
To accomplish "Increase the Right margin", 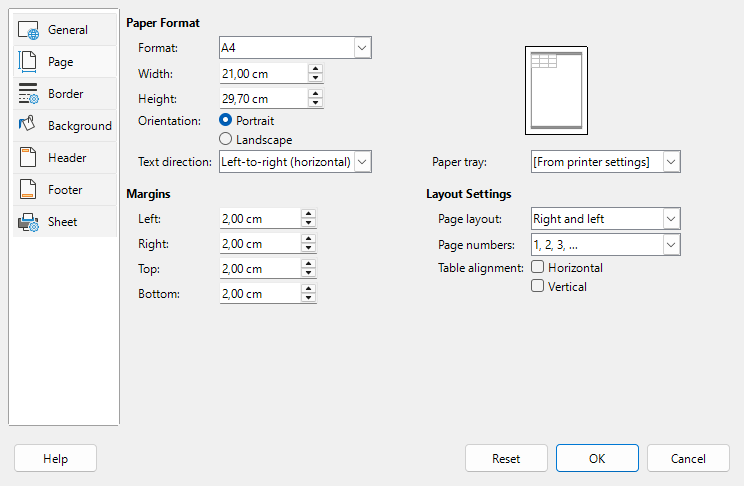I will point(308,239).
